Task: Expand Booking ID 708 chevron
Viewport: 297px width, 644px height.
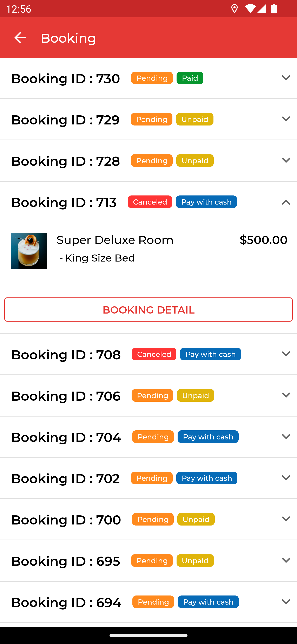Action: pyautogui.click(x=286, y=354)
